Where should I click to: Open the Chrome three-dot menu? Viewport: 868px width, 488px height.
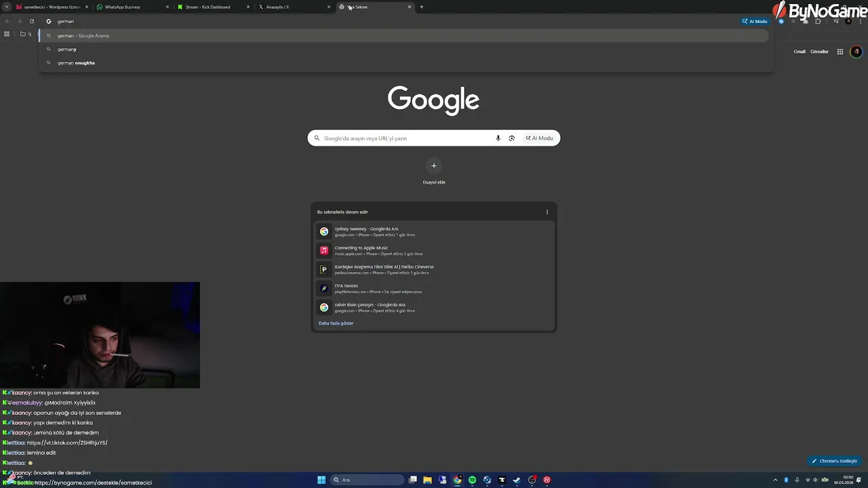[x=860, y=22]
